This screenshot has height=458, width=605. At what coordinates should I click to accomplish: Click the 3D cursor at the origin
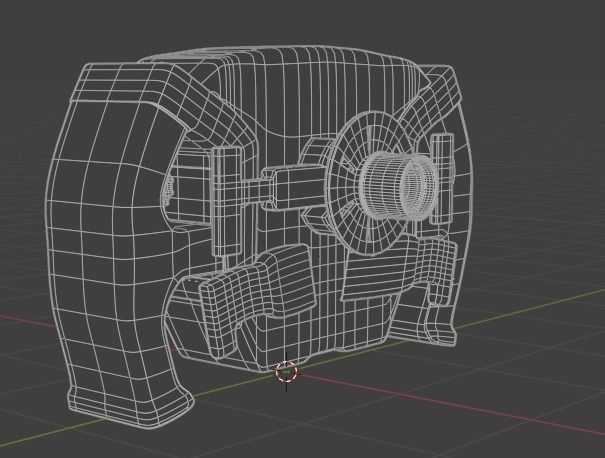click(x=286, y=372)
